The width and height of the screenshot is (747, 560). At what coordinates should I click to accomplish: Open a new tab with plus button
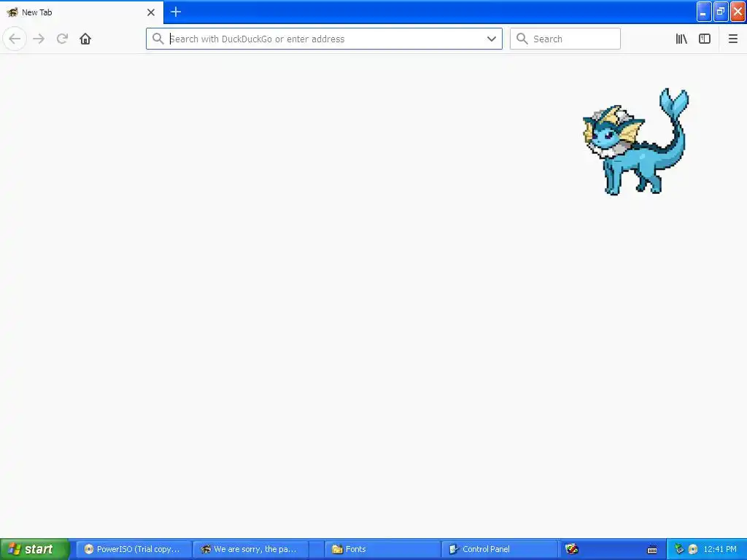[x=175, y=12]
